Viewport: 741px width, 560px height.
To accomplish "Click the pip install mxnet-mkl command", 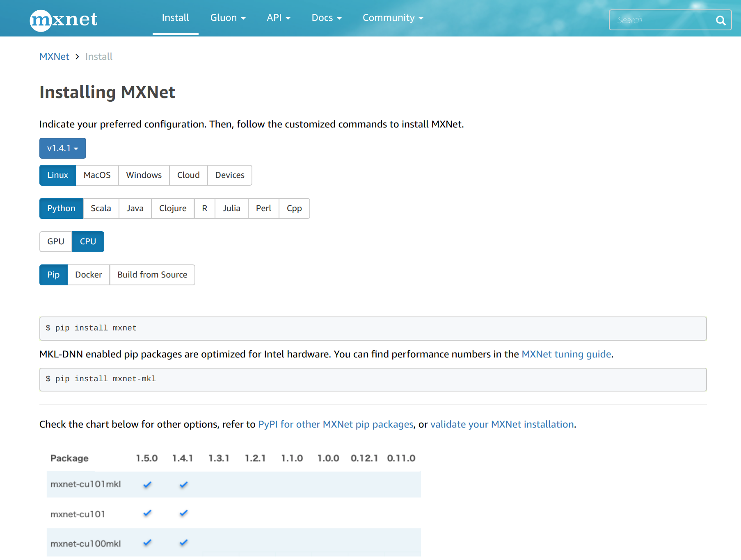I will pos(373,380).
